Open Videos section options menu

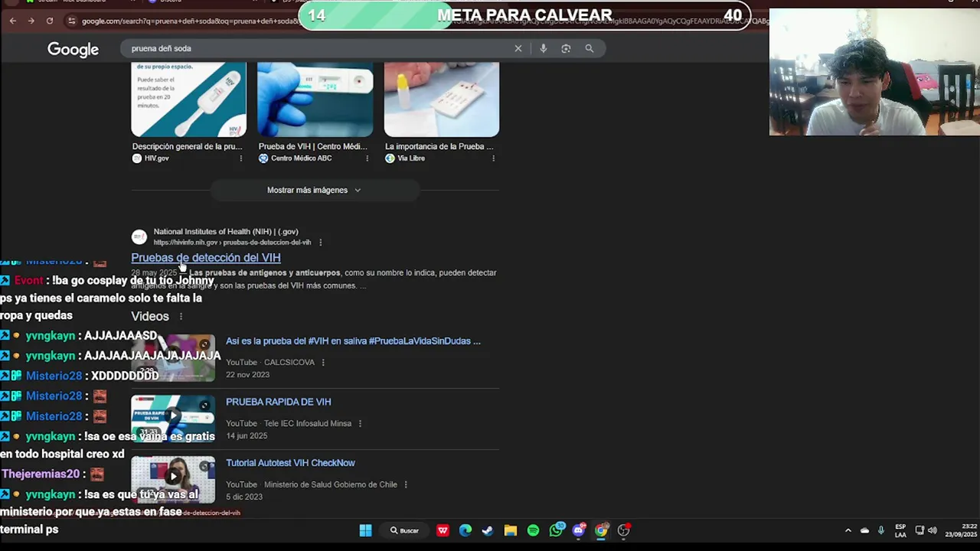[181, 316]
